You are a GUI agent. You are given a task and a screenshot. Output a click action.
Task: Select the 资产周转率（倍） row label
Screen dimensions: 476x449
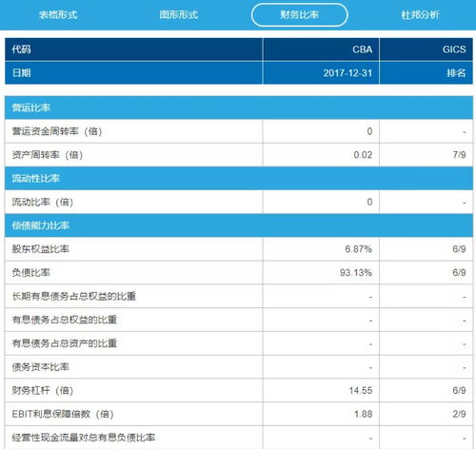click(x=48, y=155)
